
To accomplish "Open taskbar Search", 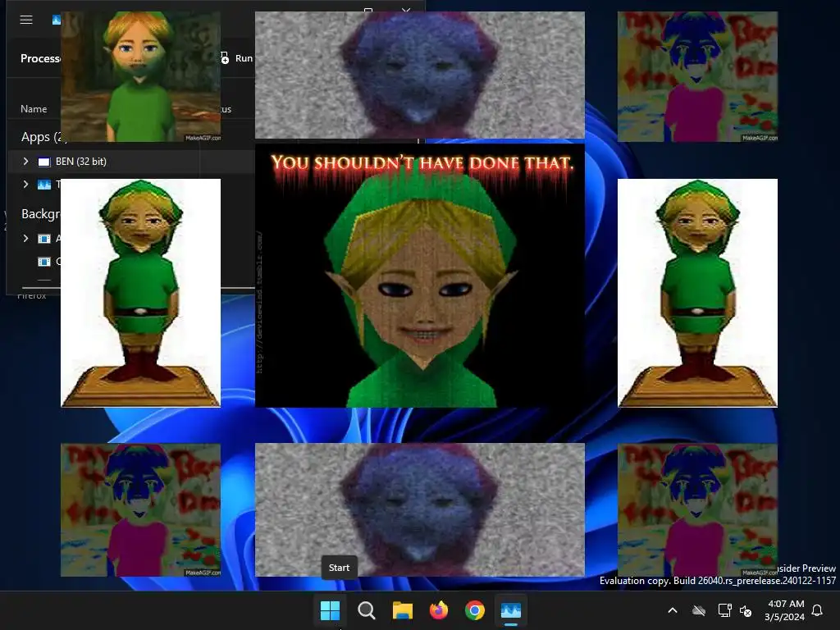I will coord(367,610).
